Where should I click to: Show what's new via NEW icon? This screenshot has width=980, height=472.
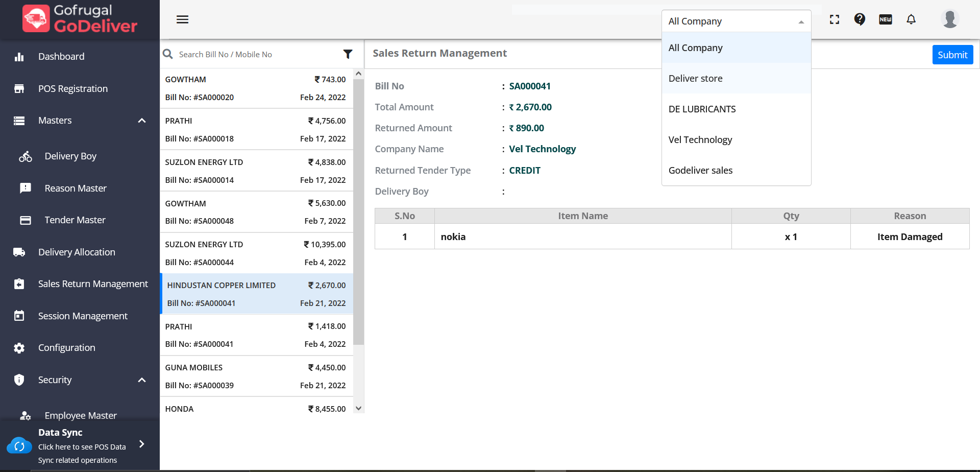tap(885, 19)
